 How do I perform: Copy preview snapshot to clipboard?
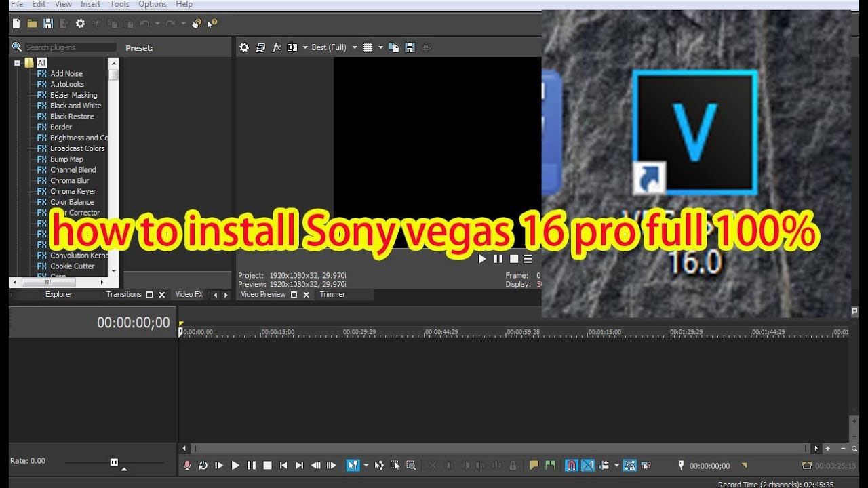395,47
